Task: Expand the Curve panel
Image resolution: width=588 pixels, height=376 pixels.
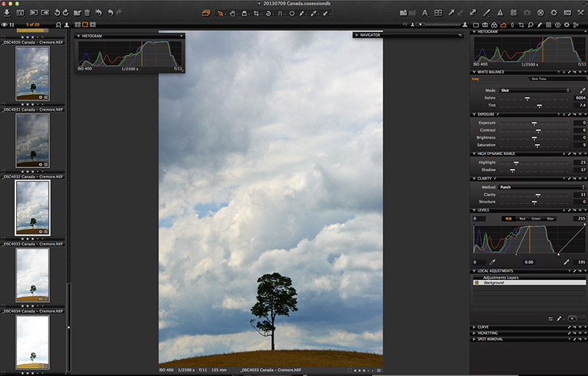Action: point(474,327)
